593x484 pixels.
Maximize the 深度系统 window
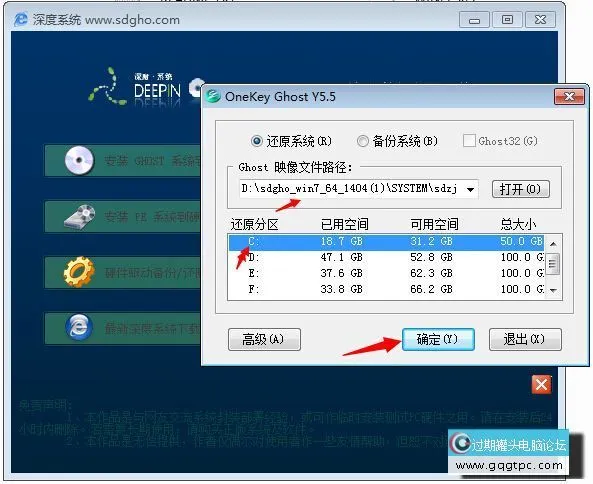[508, 20]
